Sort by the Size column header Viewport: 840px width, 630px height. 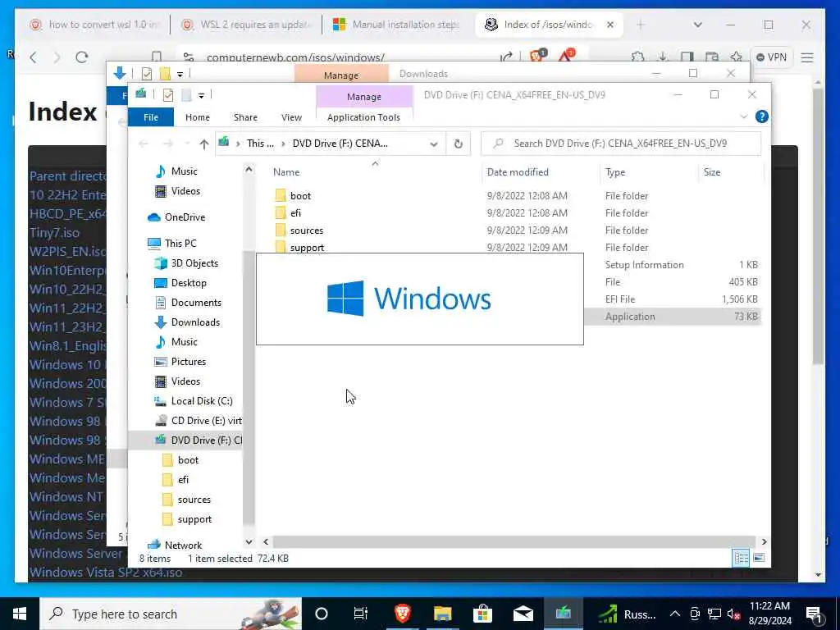pyautogui.click(x=711, y=172)
